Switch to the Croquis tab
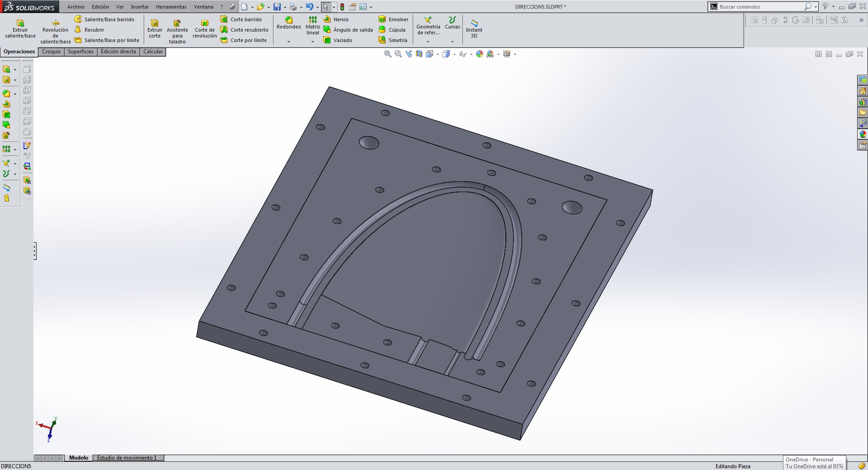 (51, 52)
